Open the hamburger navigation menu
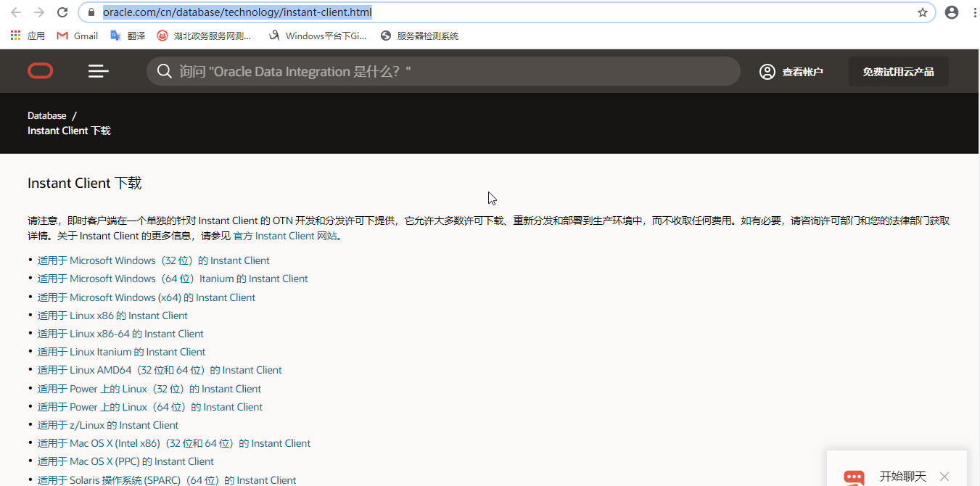This screenshot has width=980, height=486. tap(98, 70)
